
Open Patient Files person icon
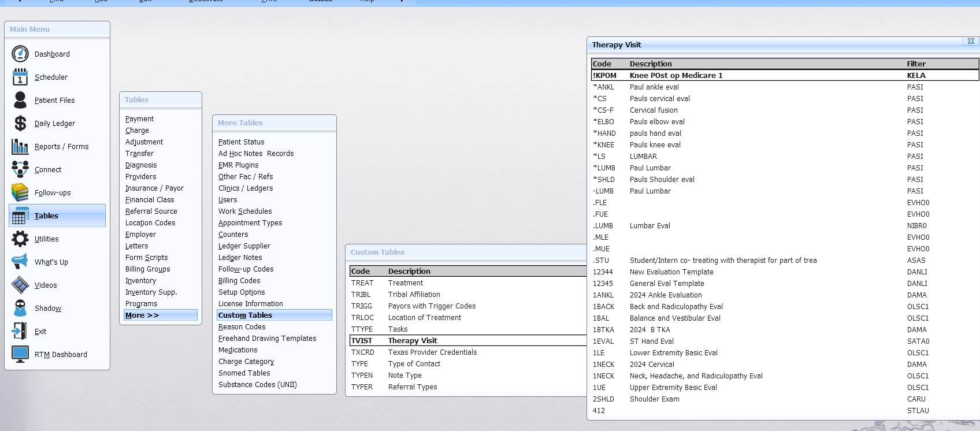pyautogui.click(x=20, y=100)
